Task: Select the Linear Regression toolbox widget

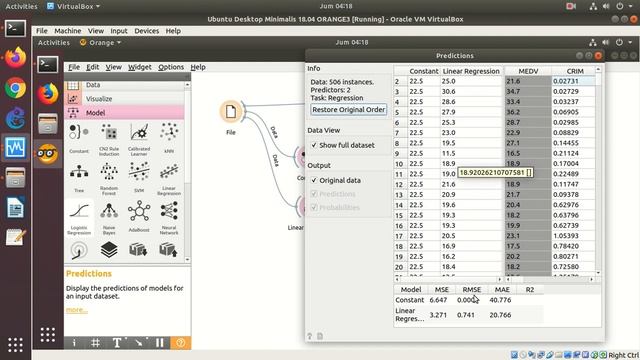Action: (x=169, y=179)
